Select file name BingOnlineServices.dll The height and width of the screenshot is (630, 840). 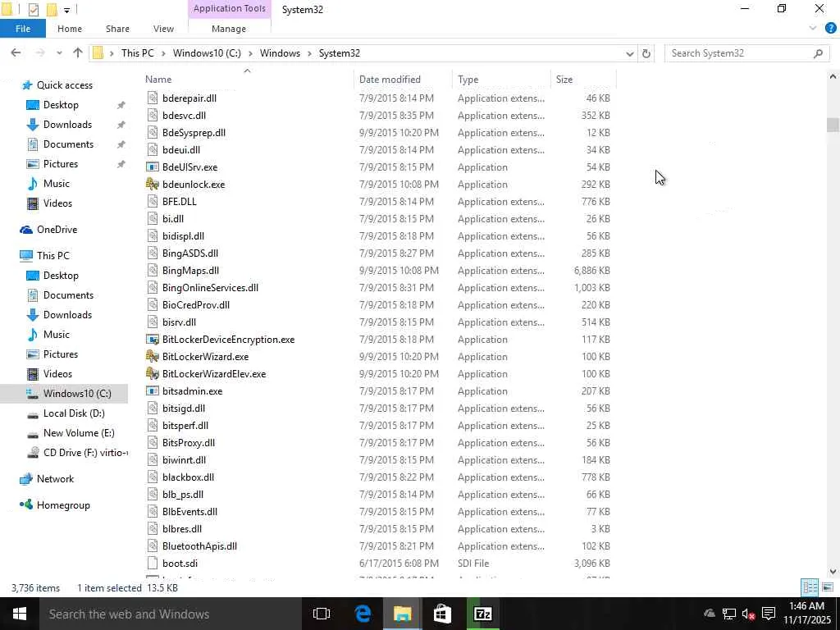pyautogui.click(x=210, y=288)
